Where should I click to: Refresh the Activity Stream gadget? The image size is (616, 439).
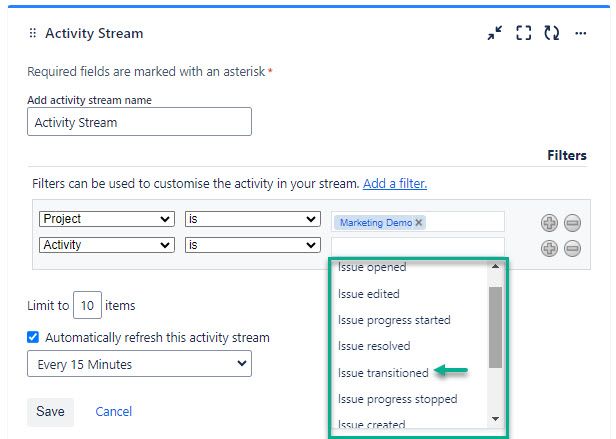552,33
